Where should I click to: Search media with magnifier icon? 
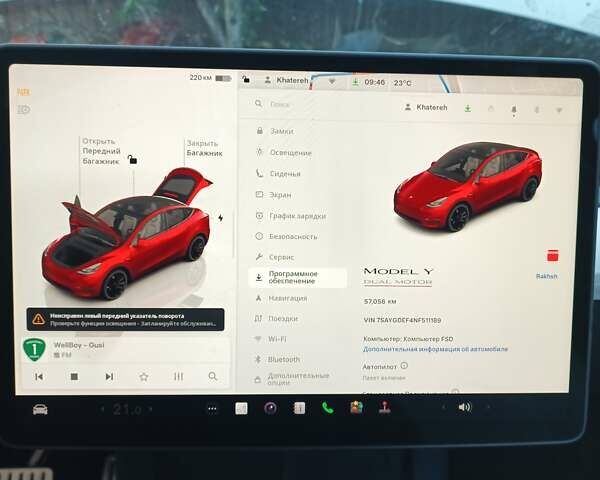pos(213,377)
